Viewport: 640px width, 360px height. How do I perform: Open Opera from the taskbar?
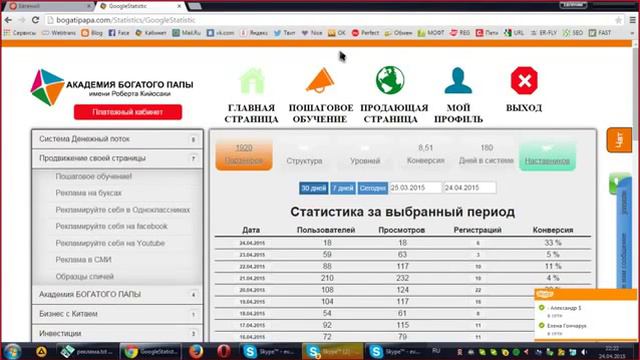pos(224,351)
